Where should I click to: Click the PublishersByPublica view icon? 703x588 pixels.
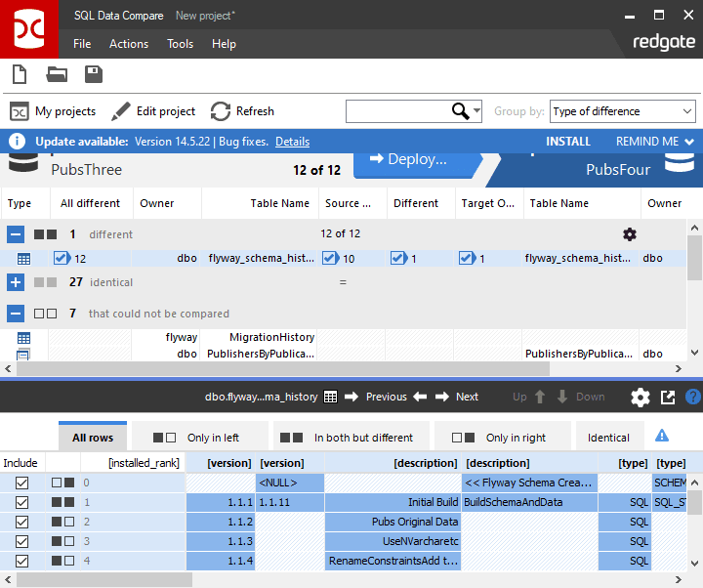click(x=22, y=354)
